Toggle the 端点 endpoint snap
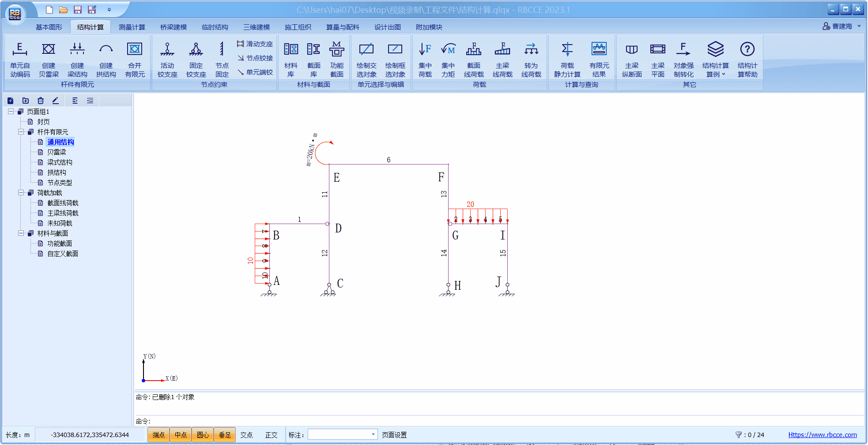868x445 pixels. tap(159, 435)
